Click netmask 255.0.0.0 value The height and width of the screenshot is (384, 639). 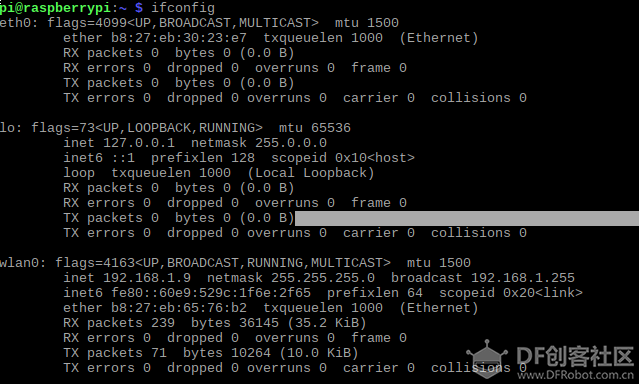(259, 143)
